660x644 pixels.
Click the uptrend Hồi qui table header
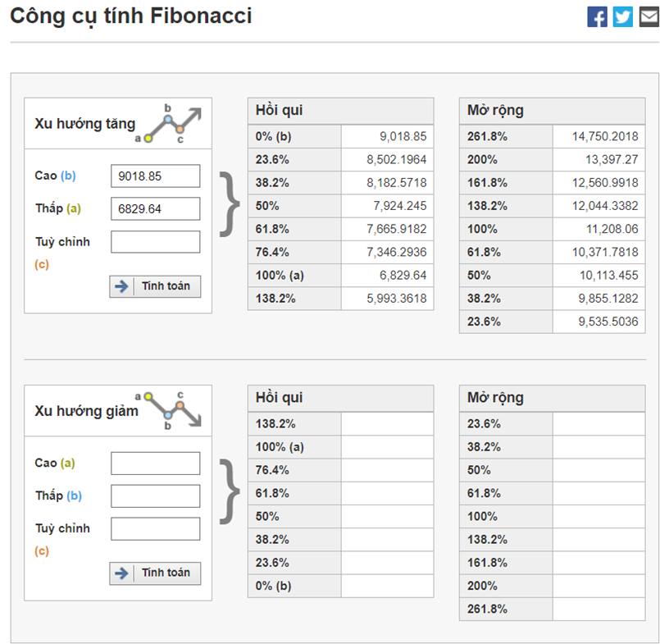(x=340, y=111)
